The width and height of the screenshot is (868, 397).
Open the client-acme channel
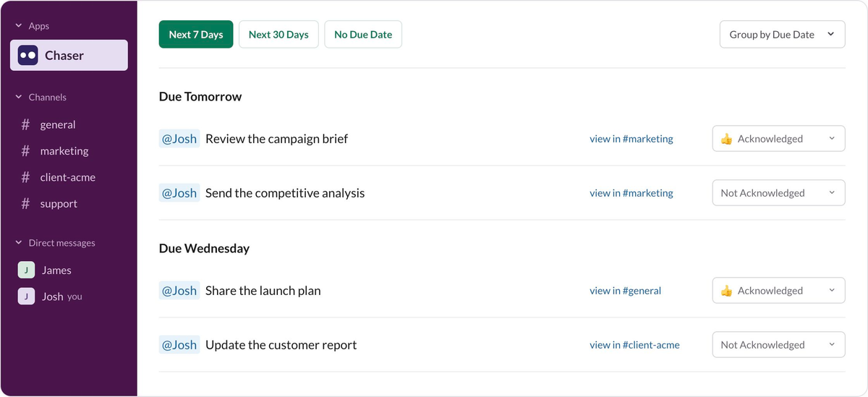click(x=69, y=177)
